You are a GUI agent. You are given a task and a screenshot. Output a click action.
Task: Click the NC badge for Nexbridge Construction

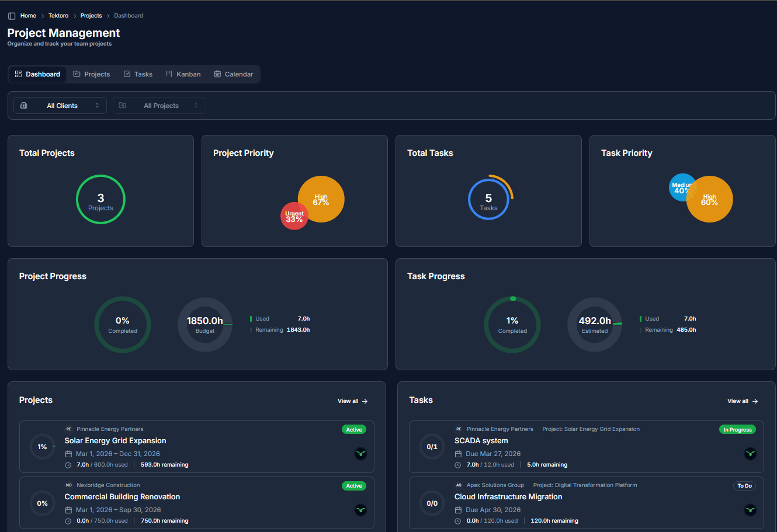pyautogui.click(x=69, y=485)
